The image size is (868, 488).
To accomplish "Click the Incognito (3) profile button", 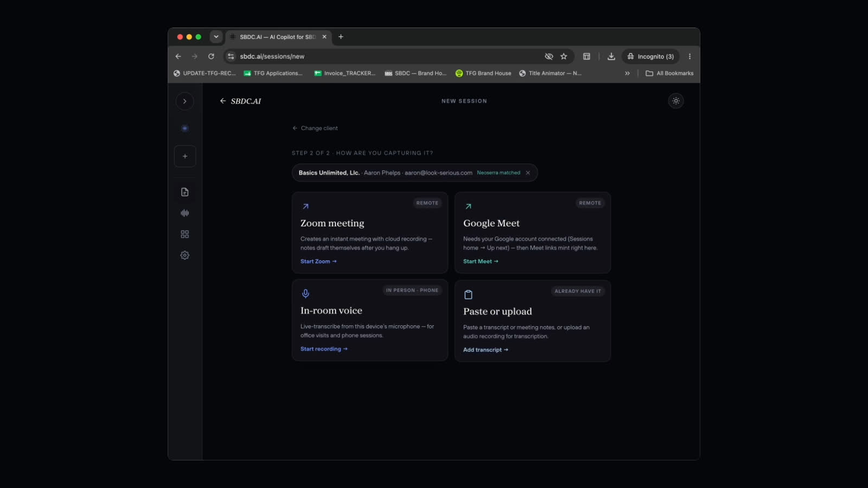I will coord(650,56).
